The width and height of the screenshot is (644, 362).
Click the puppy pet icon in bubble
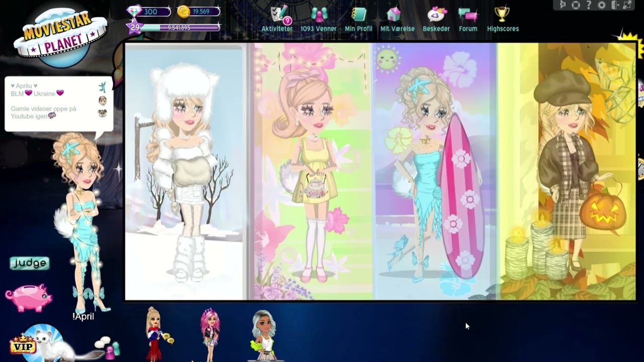[102, 113]
